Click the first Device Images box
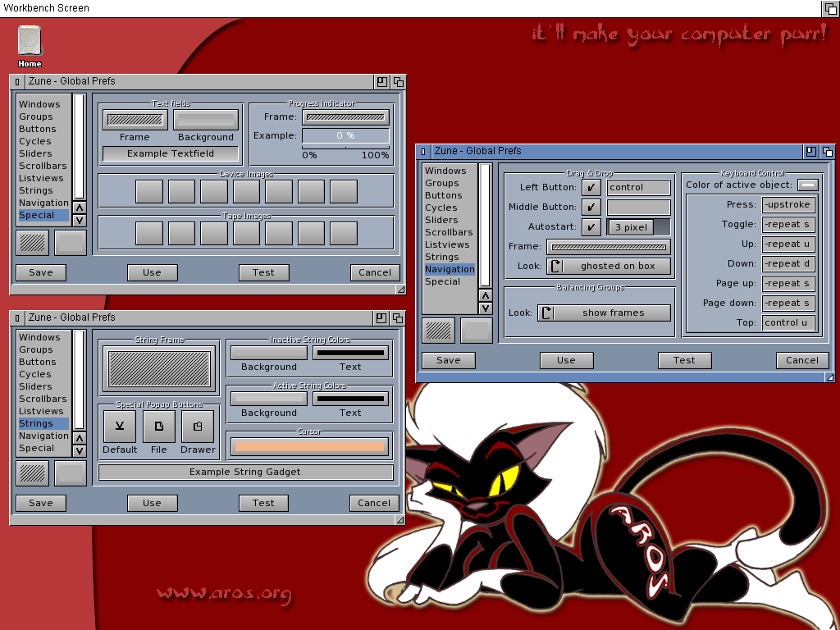This screenshot has width=840, height=630. [x=149, y=191]
